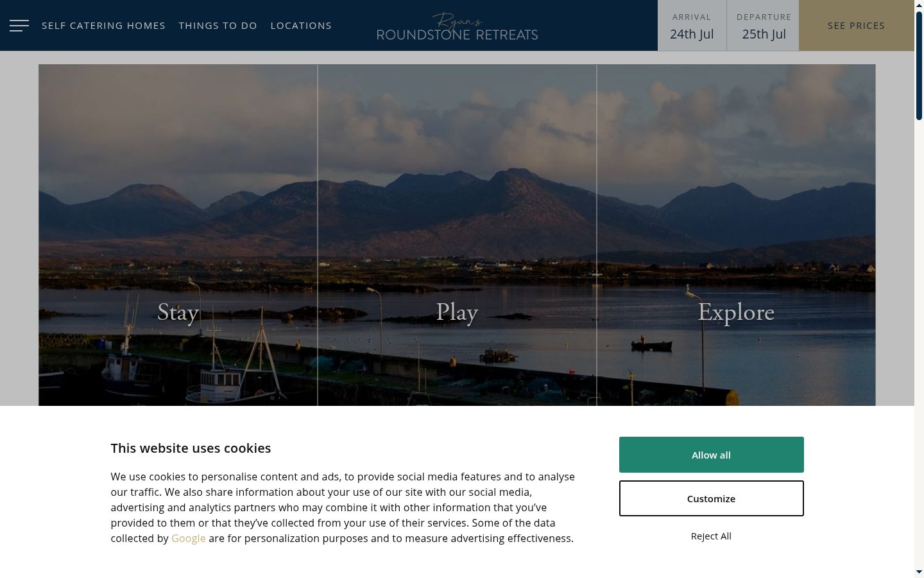Click the page scrollbar thumb

919,66
